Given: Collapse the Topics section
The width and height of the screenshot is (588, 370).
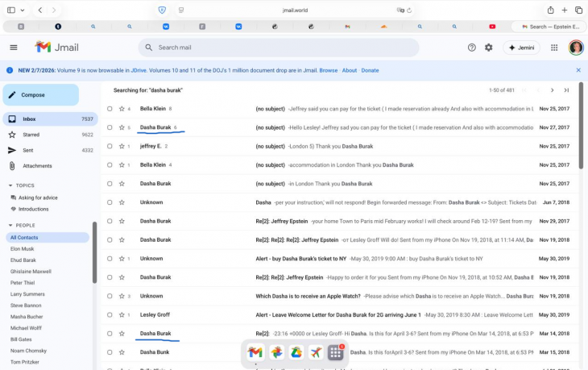Looking at the screenshot, I should click(x=10, y=185).
